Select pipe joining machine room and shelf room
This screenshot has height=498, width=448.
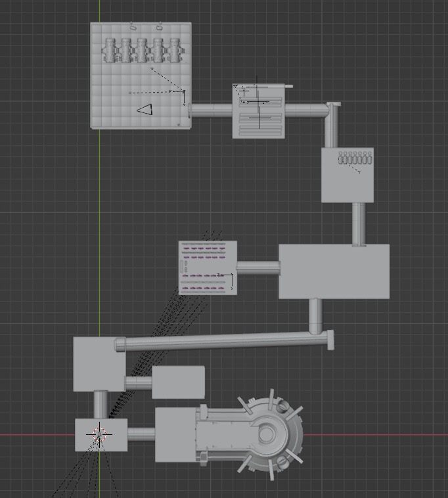(x=212, y=110)
